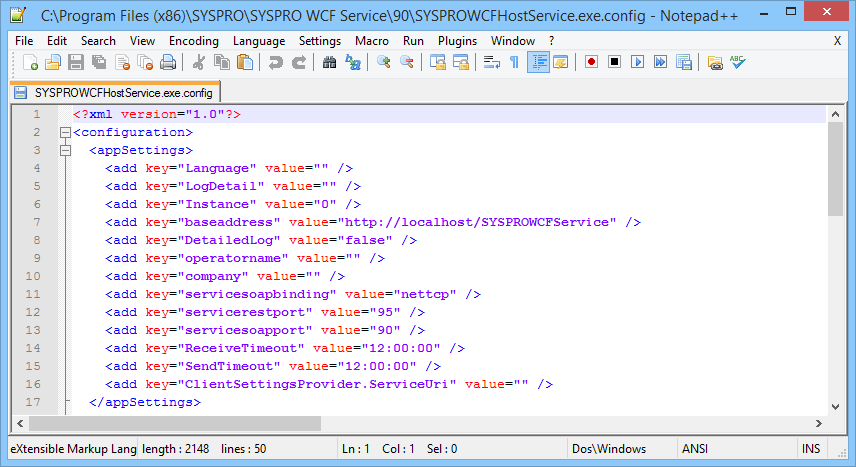The height and width of the screenshot is (467, 856).
Task: Toggle the word wrap toolbar button
Action: (x=492, y=62)
